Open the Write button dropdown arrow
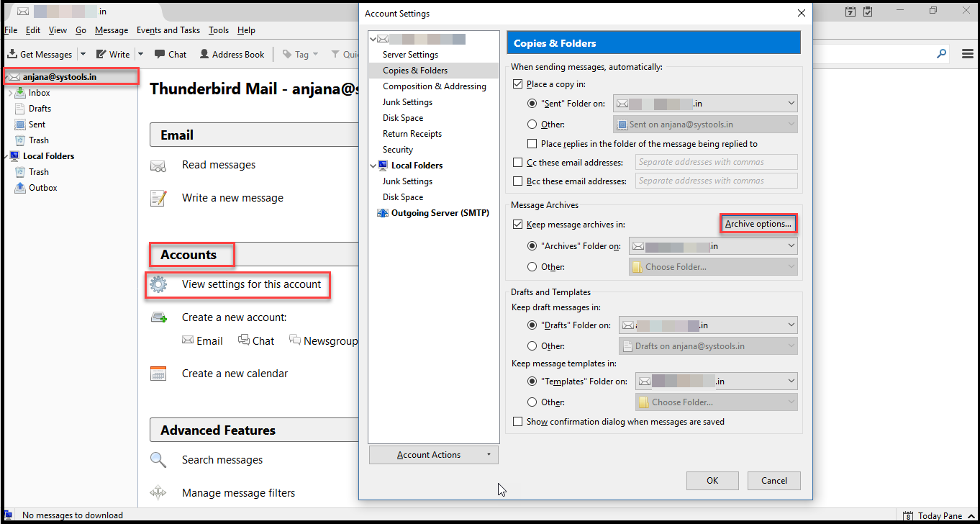Image resolution: width=980 pixels, height=524 pixels. [x=140, y=55]
